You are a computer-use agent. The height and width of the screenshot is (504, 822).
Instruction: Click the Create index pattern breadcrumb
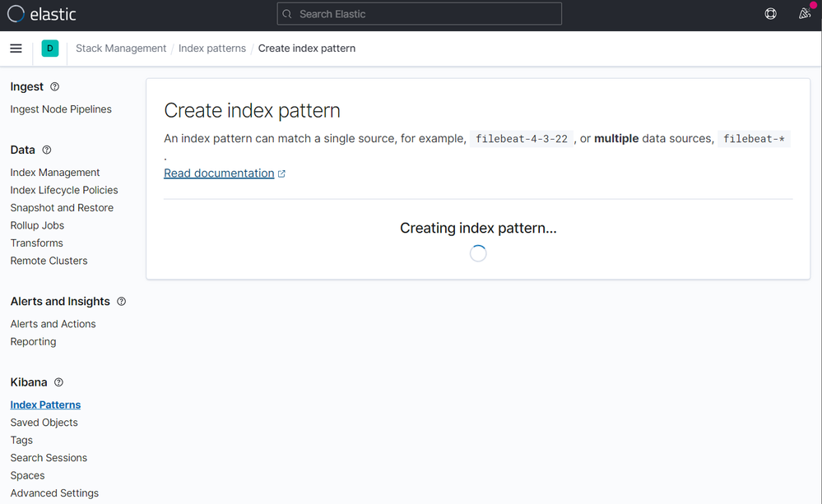click(307, 49)
